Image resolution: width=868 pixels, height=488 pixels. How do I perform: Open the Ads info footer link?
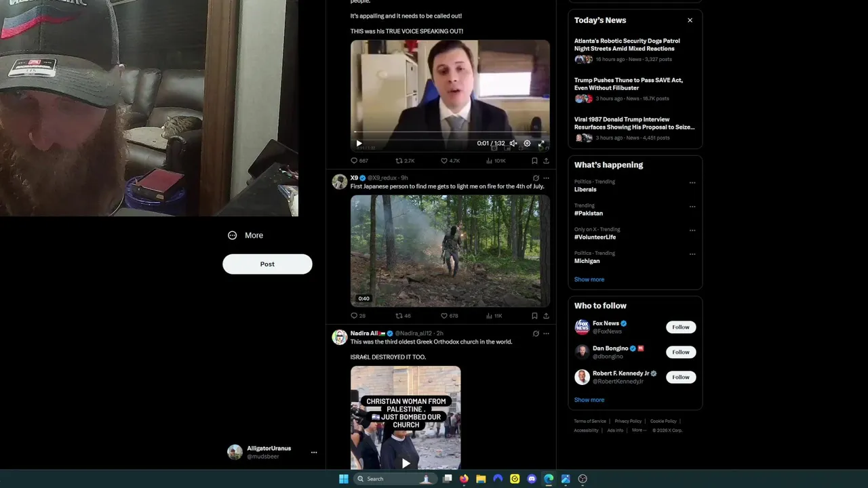[x=615, y=430]
